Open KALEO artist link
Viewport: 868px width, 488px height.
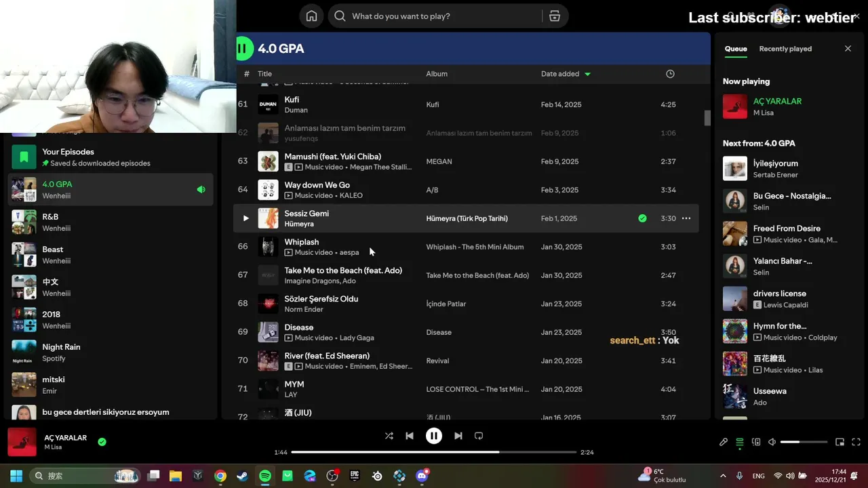(x=351, y=195)
